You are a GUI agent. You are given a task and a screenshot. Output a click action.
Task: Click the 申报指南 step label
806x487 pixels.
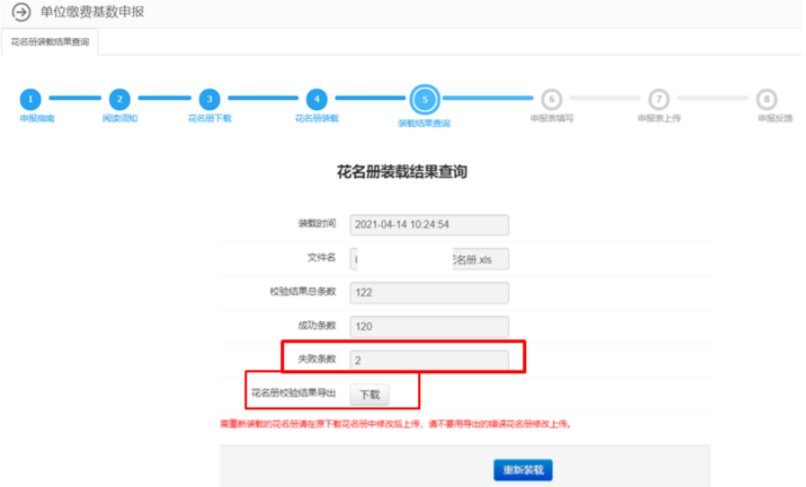(37, 118)
